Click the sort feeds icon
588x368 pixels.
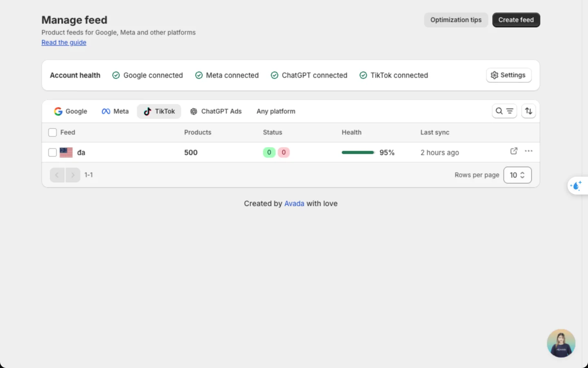pos(528,111)
